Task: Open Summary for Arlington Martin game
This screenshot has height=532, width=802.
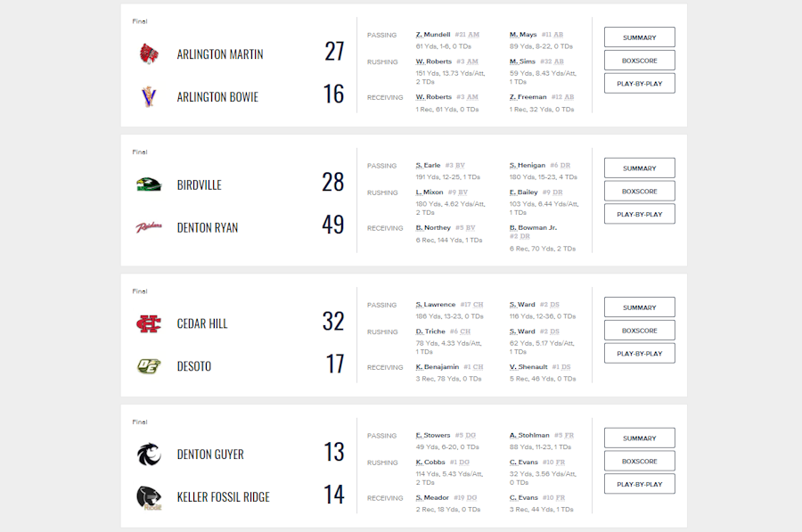Action: 639,37
